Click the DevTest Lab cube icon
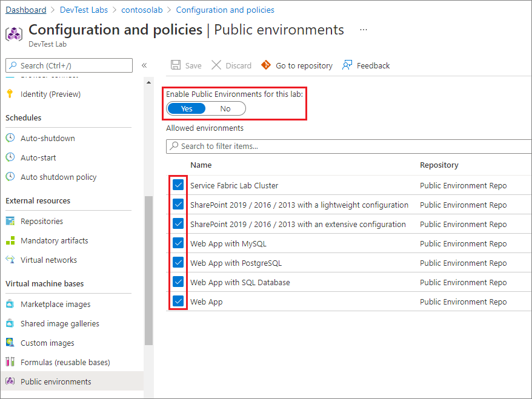Image resolution: width=532 pixels, height=399 pixels. (14, 34)
